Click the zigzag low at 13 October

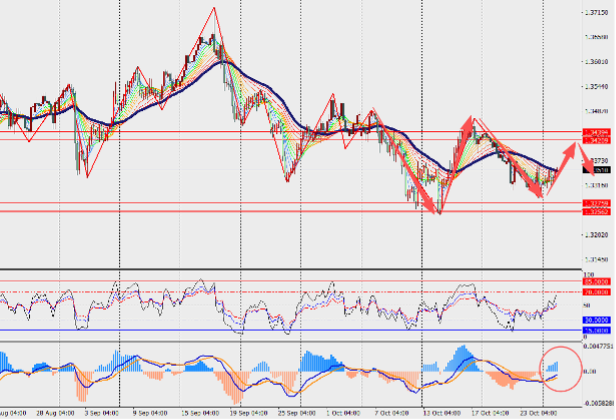[x=438, y=214]
